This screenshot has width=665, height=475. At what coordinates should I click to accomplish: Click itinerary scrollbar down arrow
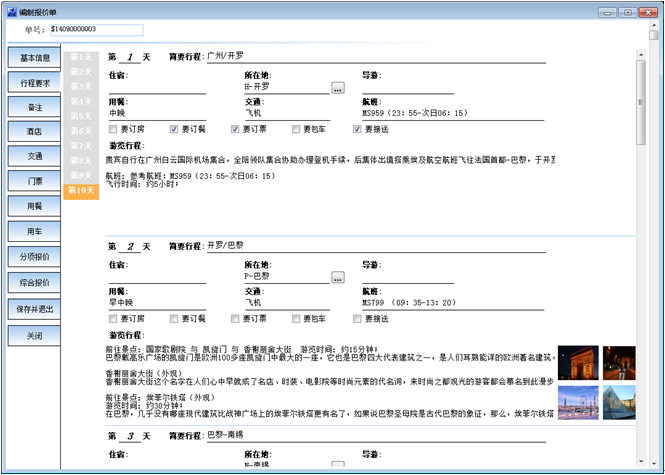[x=641, y=461]
